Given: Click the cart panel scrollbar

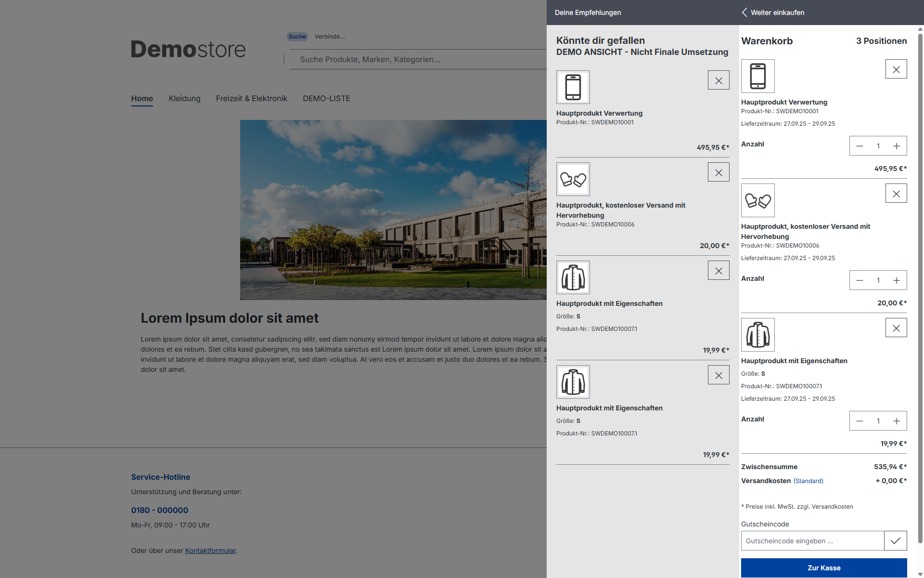Looking at the screenshot, I should click(x=920, y=289).
